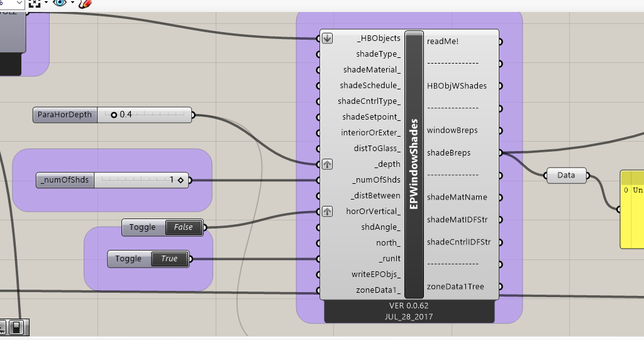
Task: Select the ParaHorDepth slider name label
Action: (x=65, y=115)
